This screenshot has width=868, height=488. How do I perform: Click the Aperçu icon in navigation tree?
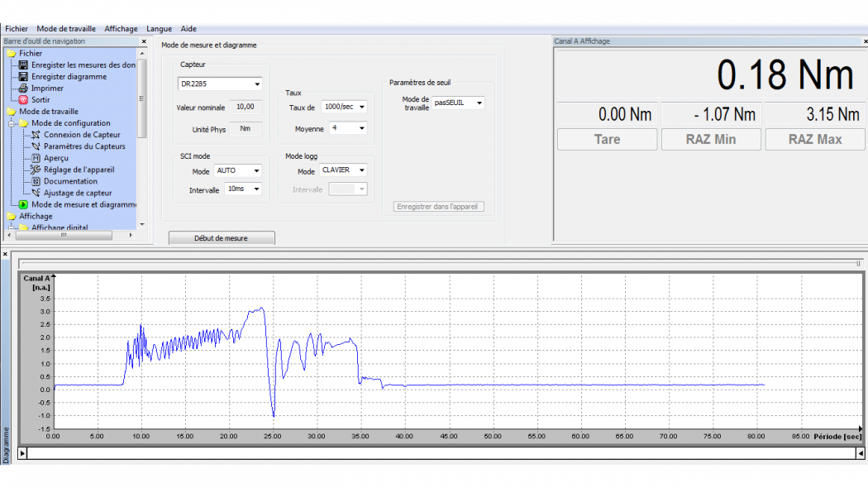(36, 158)
